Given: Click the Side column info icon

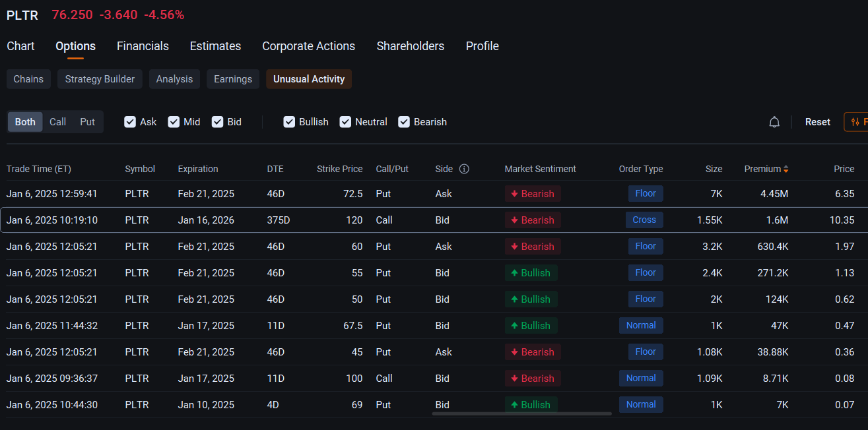Looking at the screenshot, I should coord(464,169).
